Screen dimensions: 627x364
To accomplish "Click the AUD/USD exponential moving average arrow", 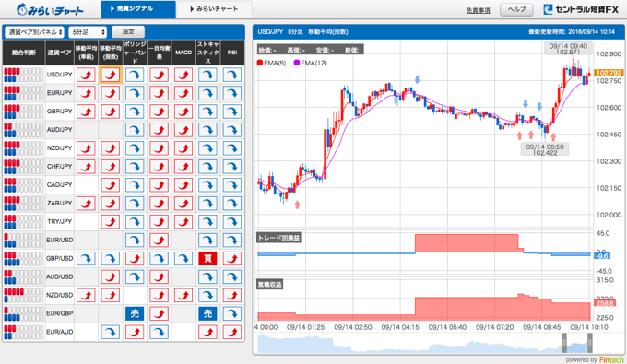I will [111, 276].
